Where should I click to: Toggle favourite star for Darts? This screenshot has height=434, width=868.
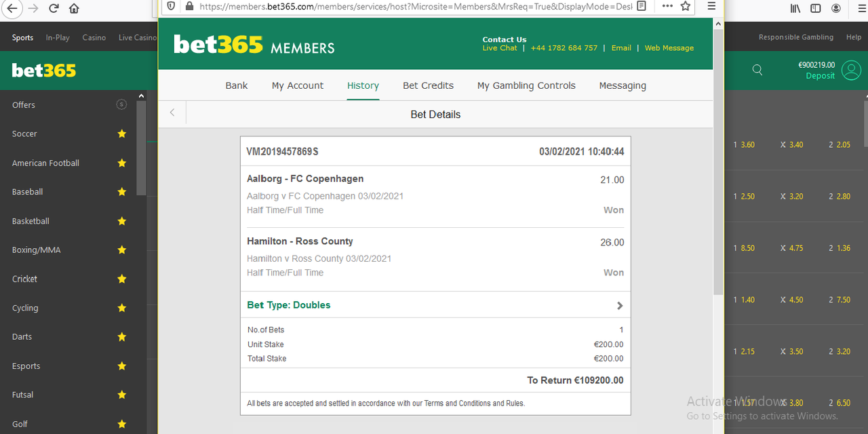122,337
